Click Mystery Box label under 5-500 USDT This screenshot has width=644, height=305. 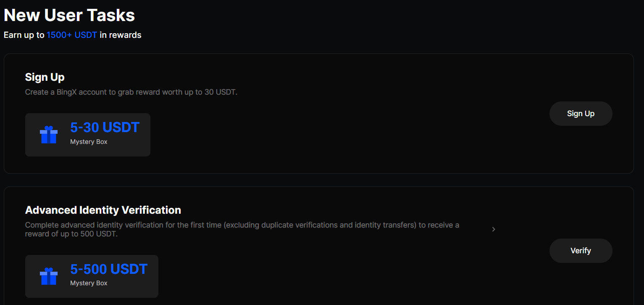click(89, 283)
